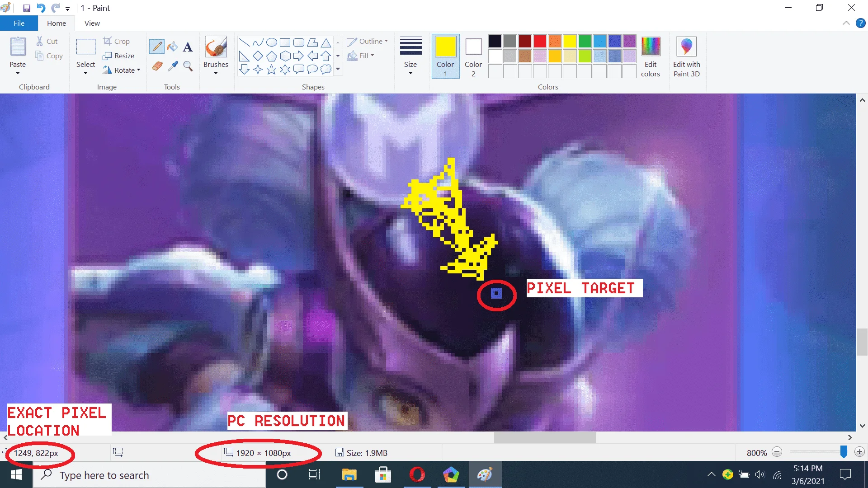Expand the Brushes dropdown arrow

216,73
